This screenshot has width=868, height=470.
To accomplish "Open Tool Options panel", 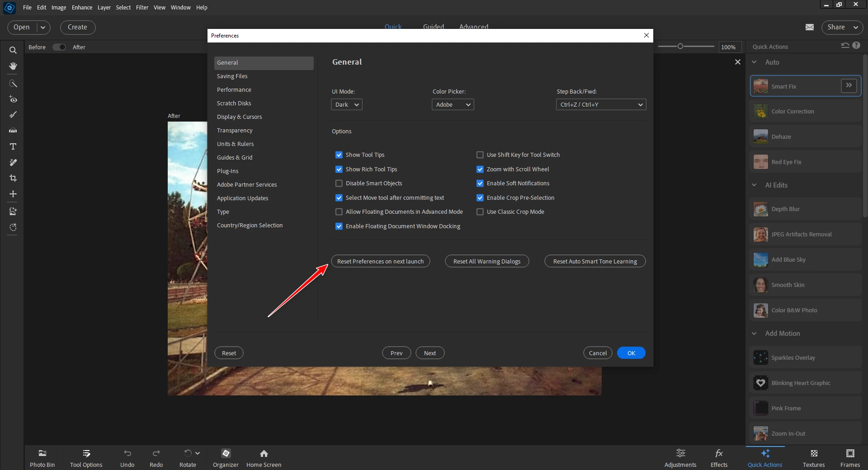I will click(86, 458).
